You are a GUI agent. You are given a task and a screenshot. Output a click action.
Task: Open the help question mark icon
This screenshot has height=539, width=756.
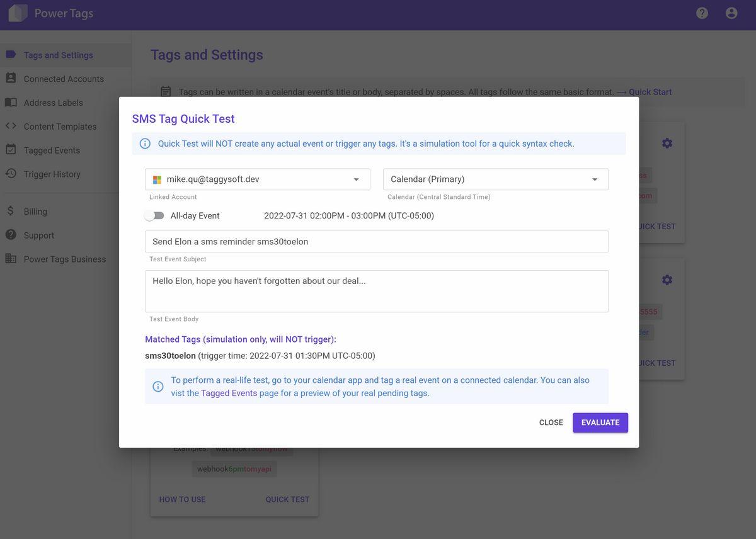coord(702,13)
